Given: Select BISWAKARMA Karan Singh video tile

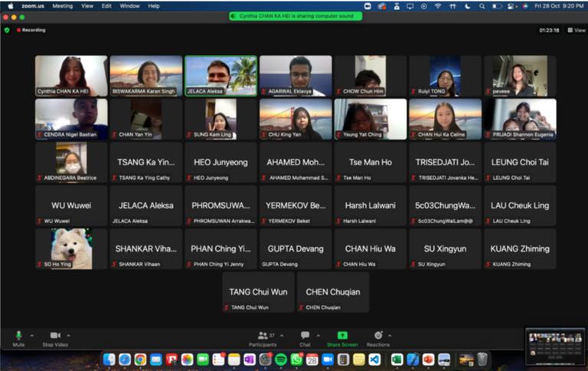Looking at the screenshot, I should [146, 76].
